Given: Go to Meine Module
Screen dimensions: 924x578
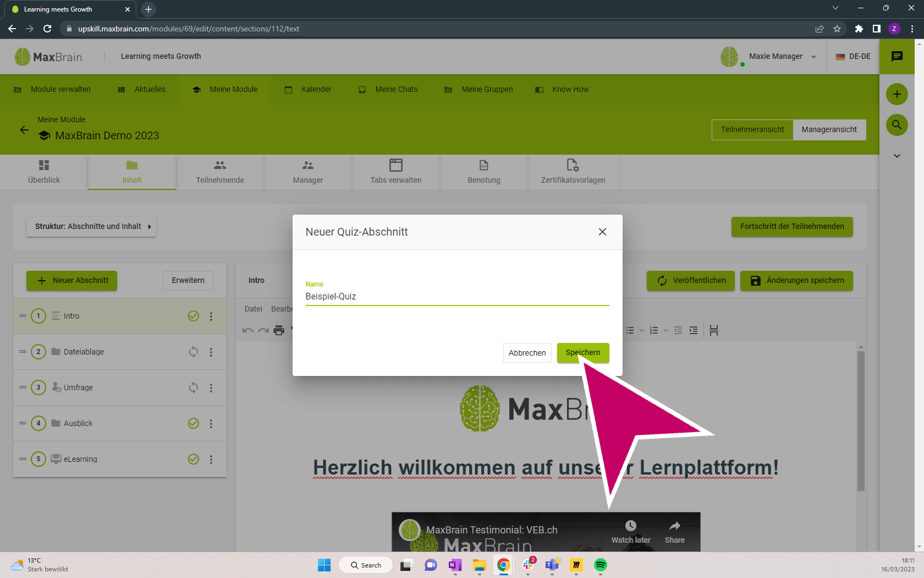Looking at the screenshot, I should point(225,89).
